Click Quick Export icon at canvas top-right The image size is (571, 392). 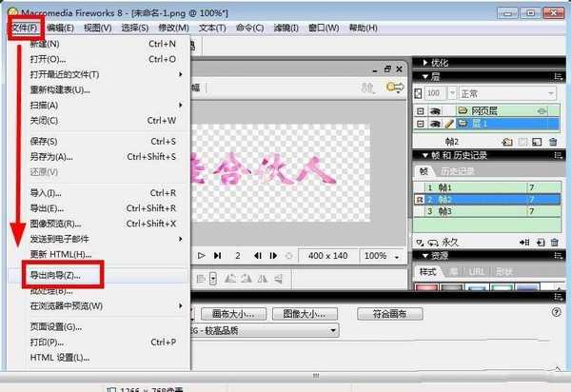coord(394,88)
